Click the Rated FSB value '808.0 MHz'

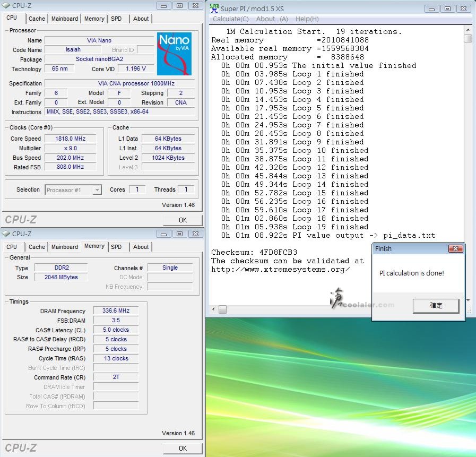(x=70, y=167)
